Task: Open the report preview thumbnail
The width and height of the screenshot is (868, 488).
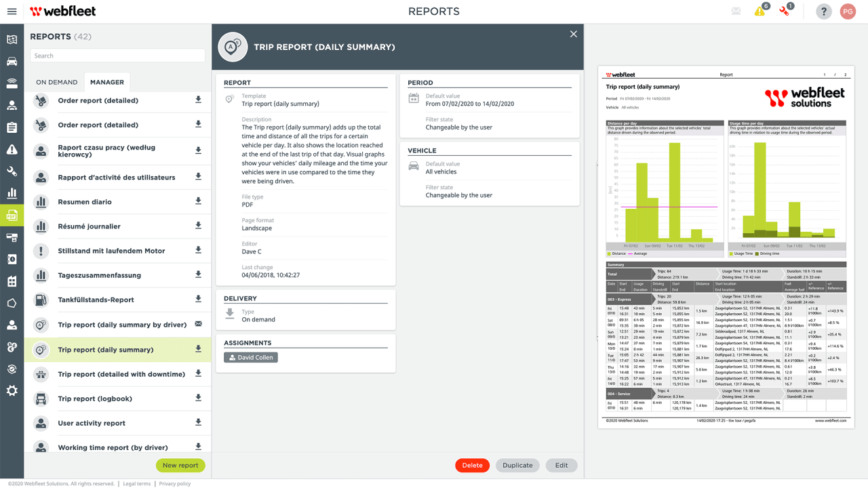Action: 726,247
